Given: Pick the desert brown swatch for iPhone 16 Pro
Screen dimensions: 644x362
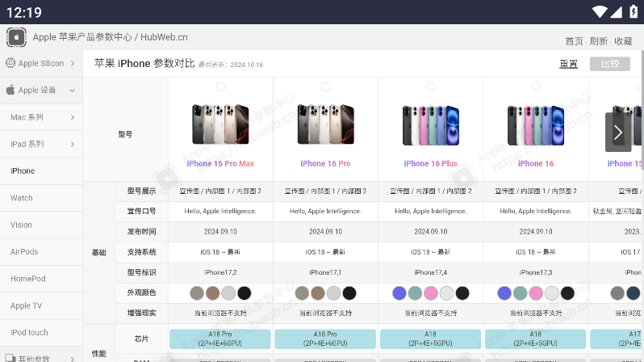Looking at the screenshot, I should [x=318, y=293].
